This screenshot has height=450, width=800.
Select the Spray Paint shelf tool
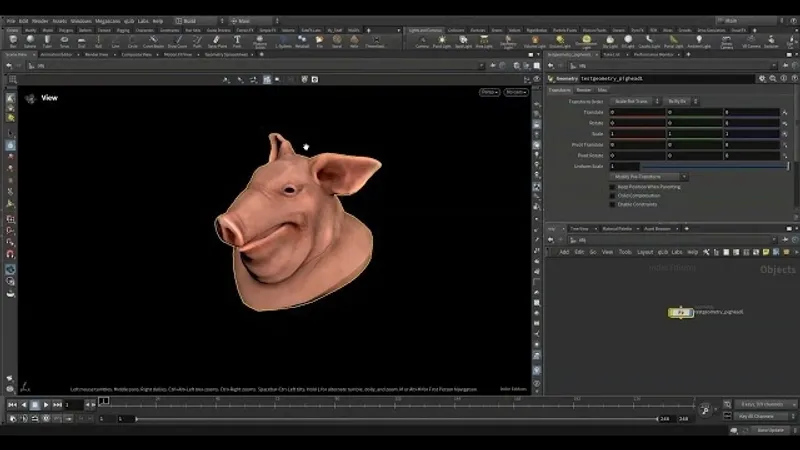point(217,41)
